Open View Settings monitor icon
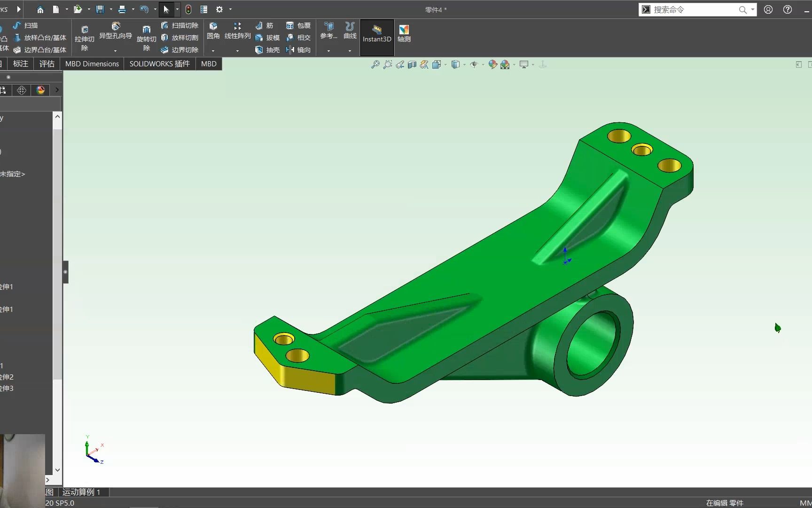Screen dimensions: 812x508 pos(524,64)
